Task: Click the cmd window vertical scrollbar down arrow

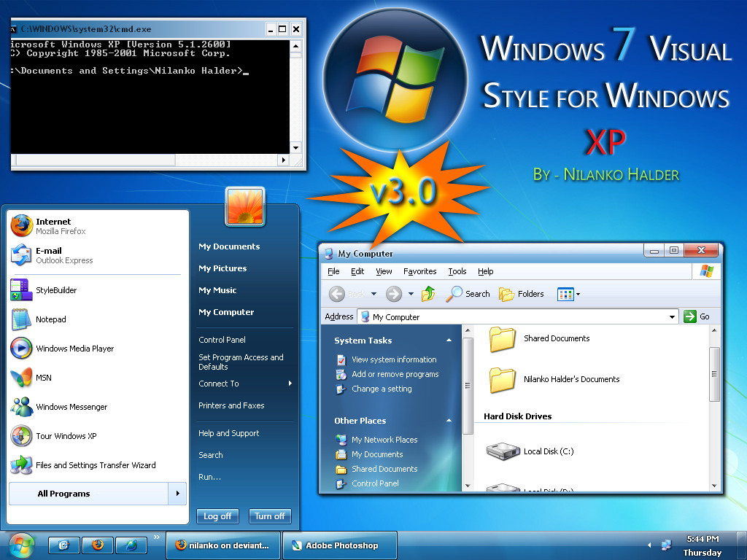Action: (x=296, y=147)
